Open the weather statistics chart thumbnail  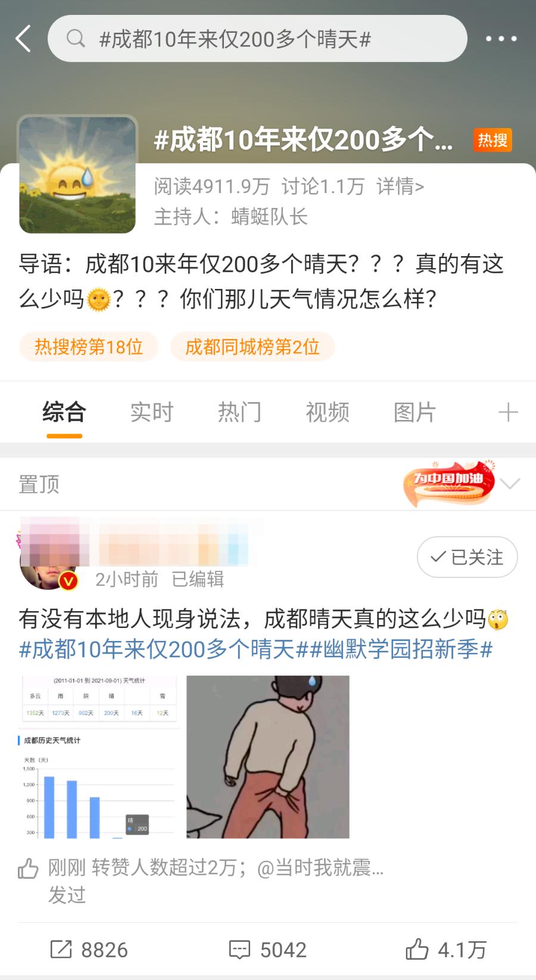[99, 757]
